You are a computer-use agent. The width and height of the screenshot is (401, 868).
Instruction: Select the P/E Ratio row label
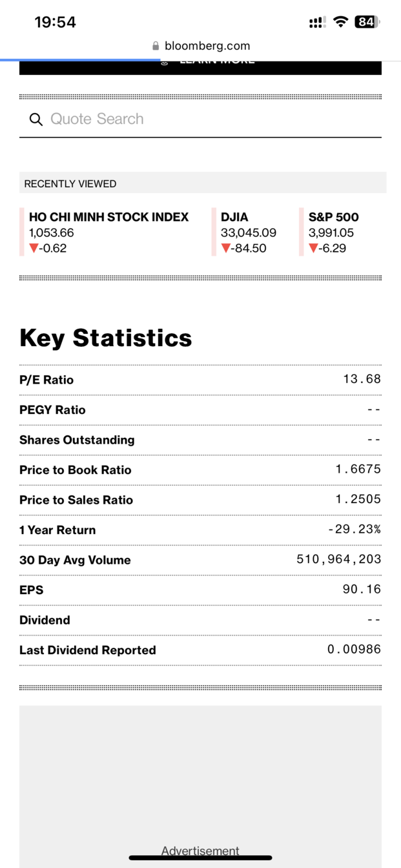pos(46,380)
